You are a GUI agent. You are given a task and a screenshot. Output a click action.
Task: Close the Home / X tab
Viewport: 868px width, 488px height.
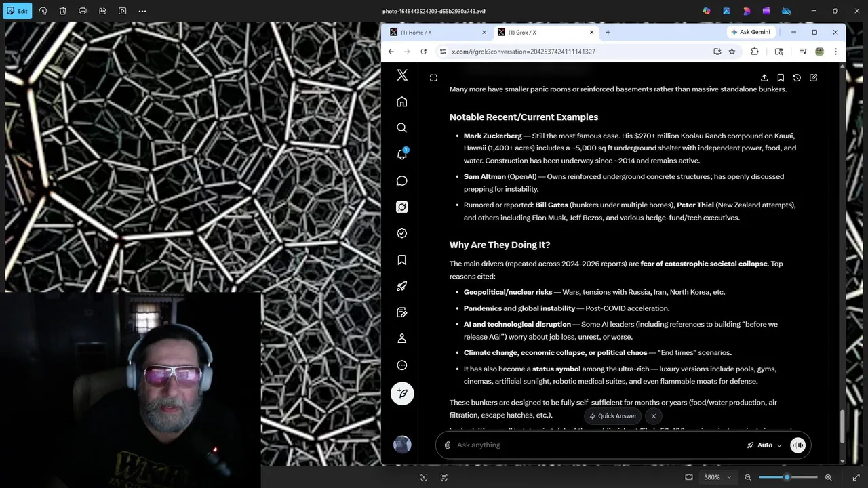click(x=484, y=32)
